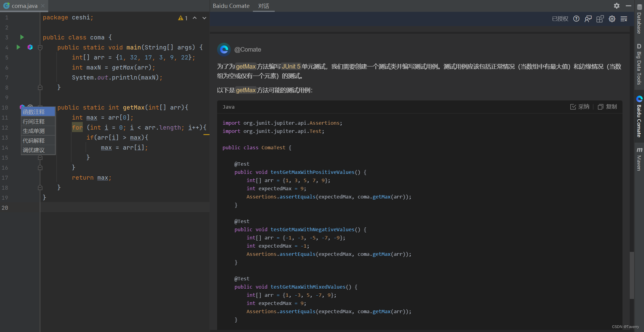Choose 行间注释 from Comate popup menu
The width and height of the screenshot is (644, 332).
[38, 121]
